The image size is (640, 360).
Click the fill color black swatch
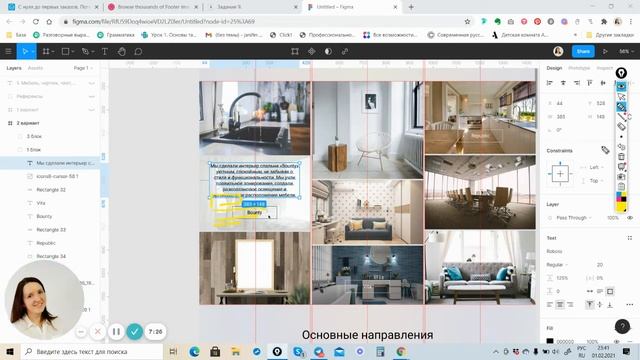click(x=550, y=341)
